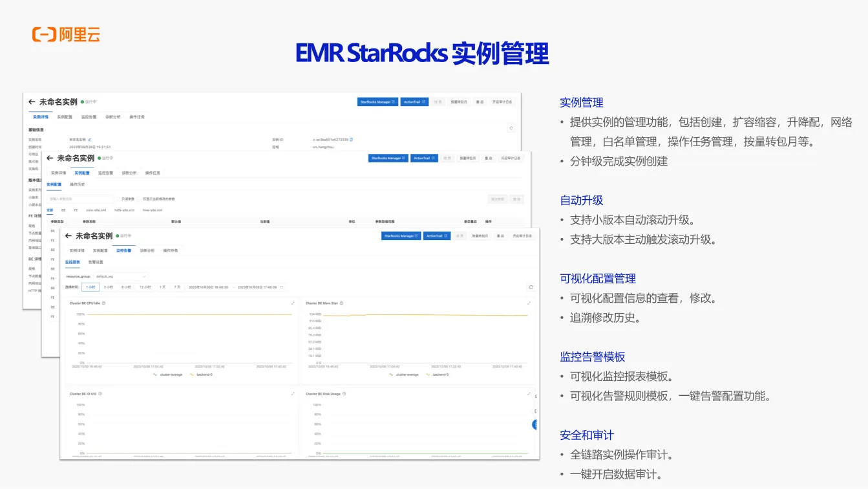Select the core-site.xml config file tab
The image size is (868, 489).
click(96, 210)
